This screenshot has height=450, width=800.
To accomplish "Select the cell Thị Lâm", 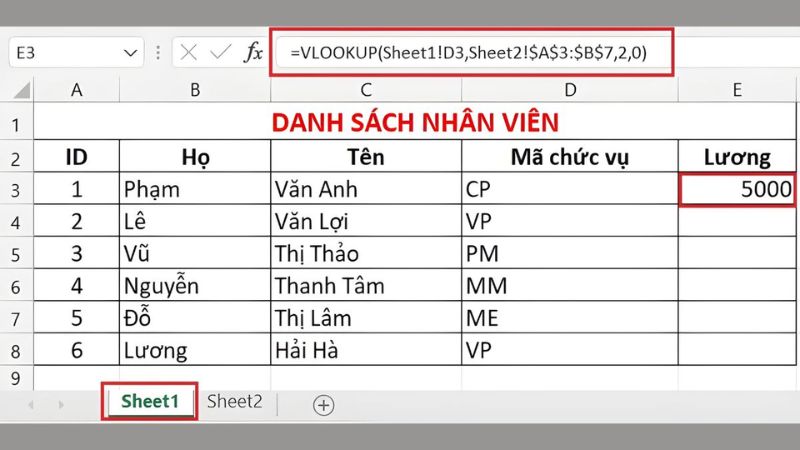I will coord(366,317).
